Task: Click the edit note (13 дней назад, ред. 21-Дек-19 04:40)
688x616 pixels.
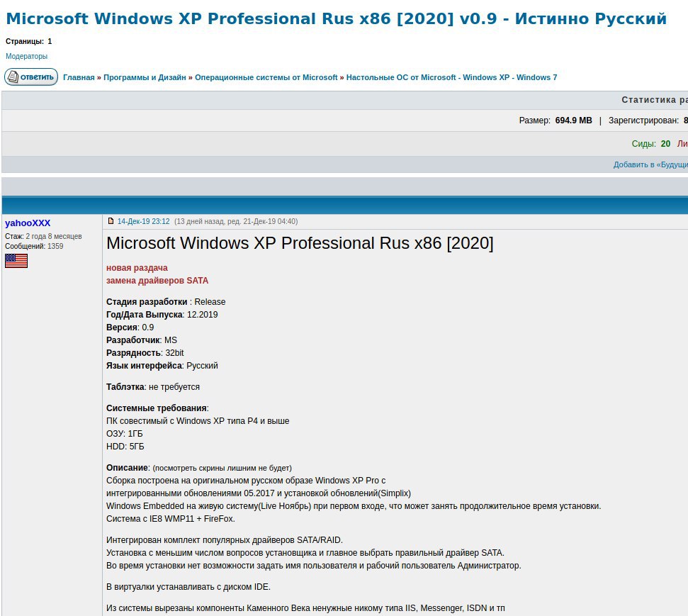Action: pos(236,221)
